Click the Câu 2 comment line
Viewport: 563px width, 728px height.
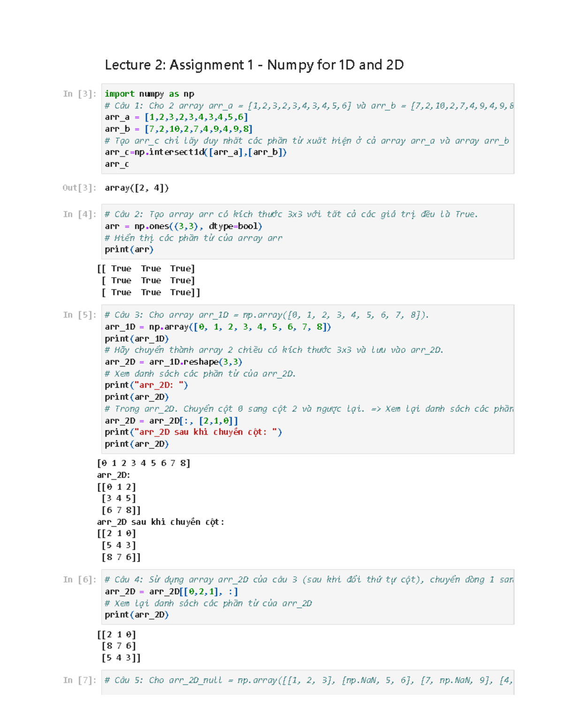pos(291,214)
